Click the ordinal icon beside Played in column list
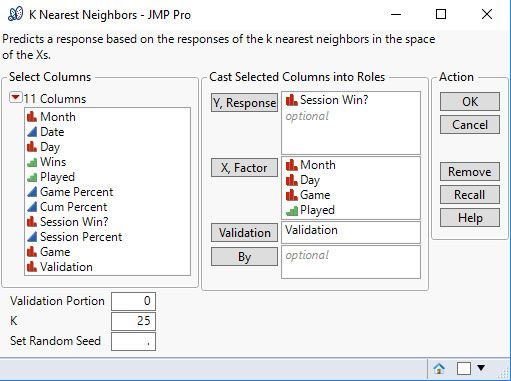Image resolution: width=511 pixels, height=381 pixels. 32,178
